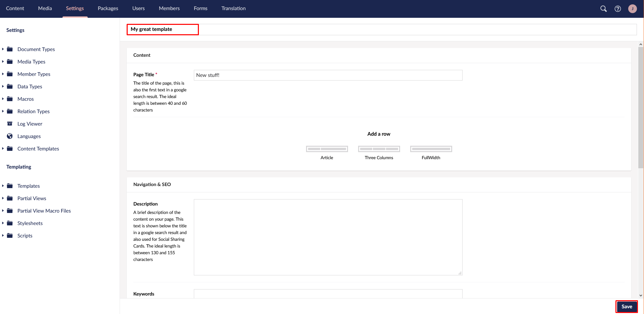Expand the Stylesheets tree node
Viewport: 644px width, 314px height.
pyautogui.click(x=3, y=223)
